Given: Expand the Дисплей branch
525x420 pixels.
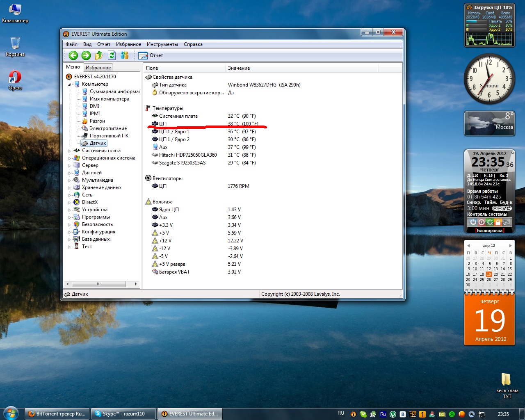Looking at the screenshot, I should [69, 173].
